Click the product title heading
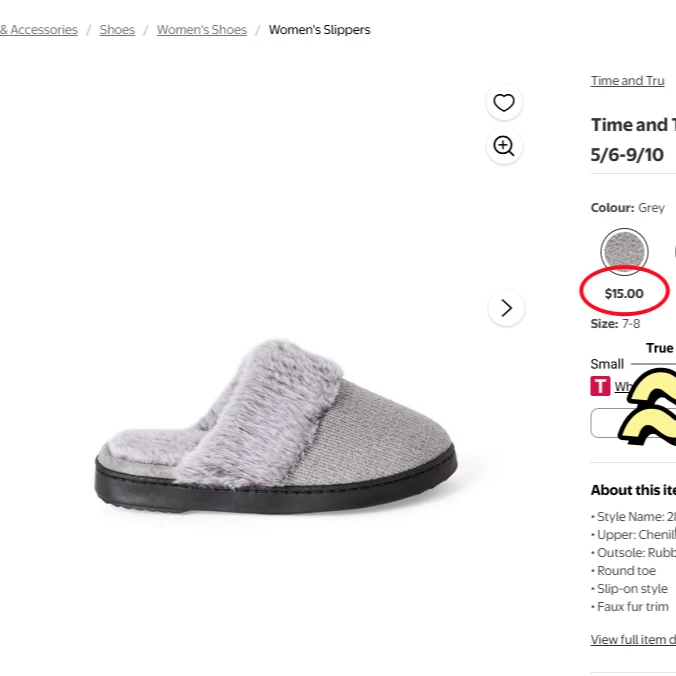Screen dimensions: 676x676 (632, 139)
